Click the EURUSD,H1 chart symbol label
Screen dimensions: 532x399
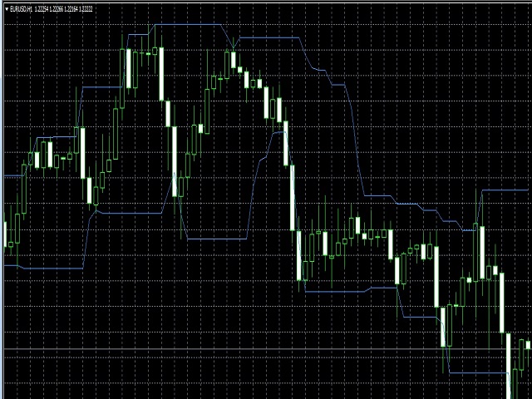point(21,9)
